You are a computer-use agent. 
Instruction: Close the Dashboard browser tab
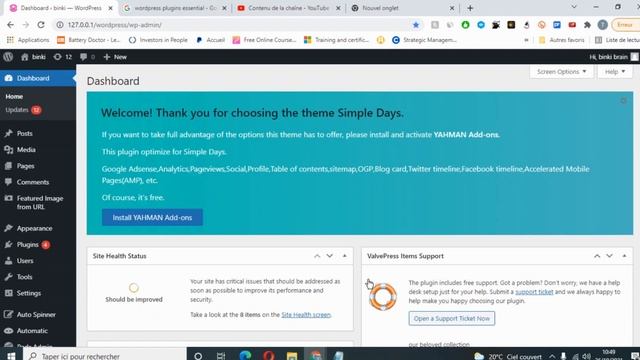(110, 8)
